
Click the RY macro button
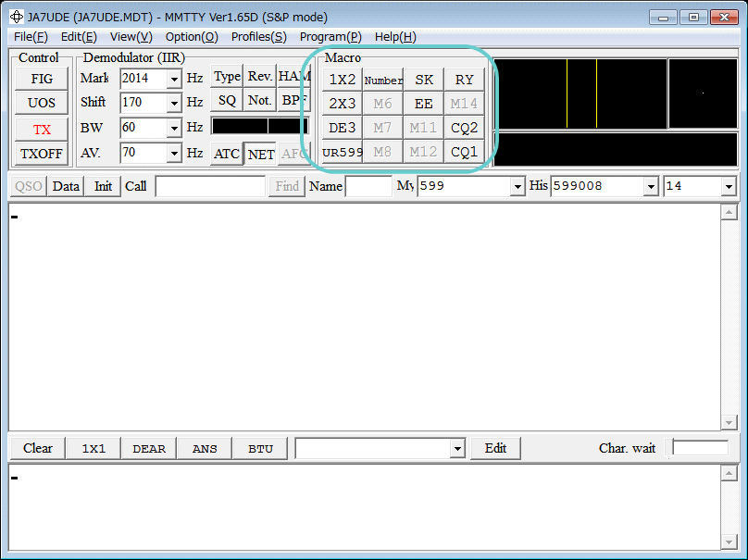(x=464, y=80)
